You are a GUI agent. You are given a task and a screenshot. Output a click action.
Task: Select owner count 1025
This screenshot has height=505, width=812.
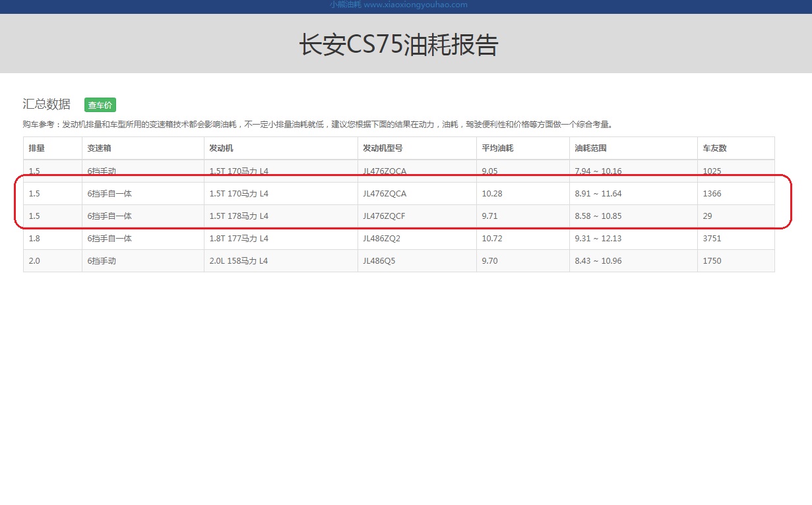pyautogui.click(x=712, y=171)
